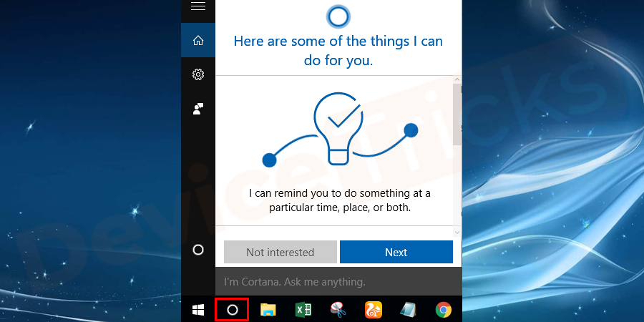This screenshot has width=644, height=322.
Task: Open File Explorer from taskbar
Action: coord(268,310)
